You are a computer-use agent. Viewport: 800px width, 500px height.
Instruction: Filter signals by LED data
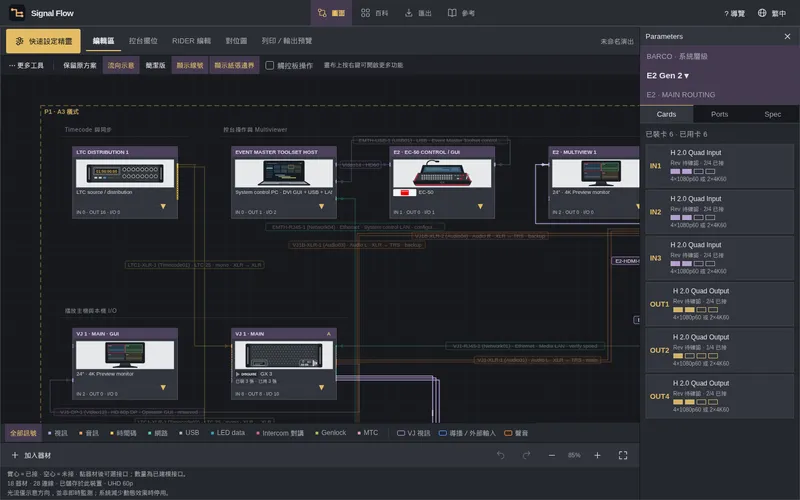[x=228, y=433]
